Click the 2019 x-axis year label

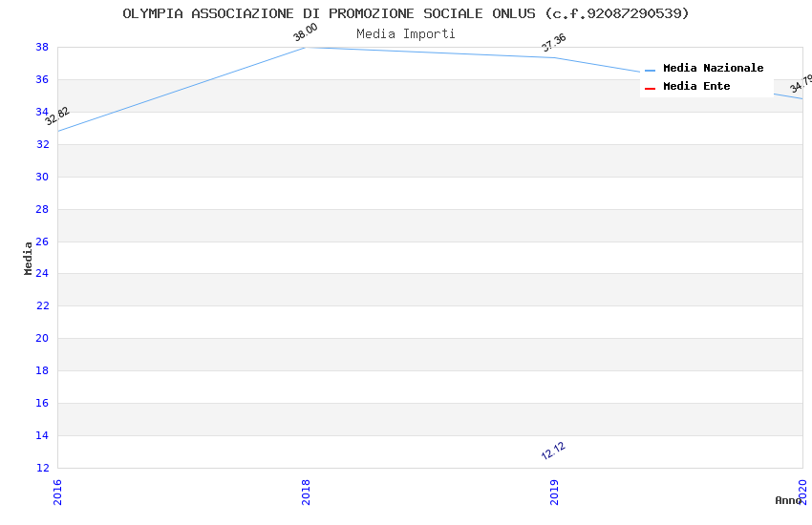[x=555, y=492]
